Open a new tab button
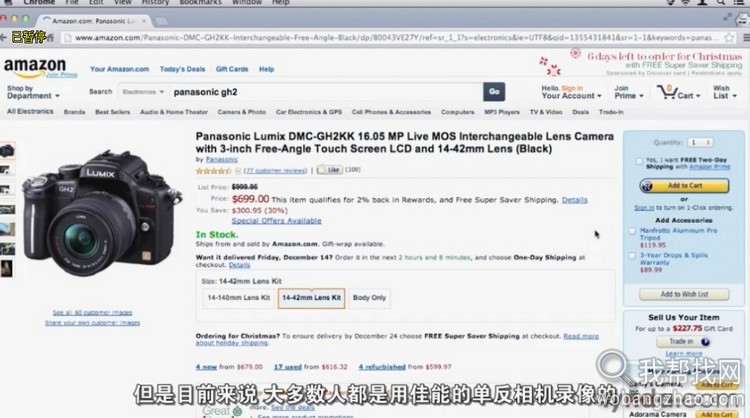Screen dimensions: 750x418 (161, 21)
